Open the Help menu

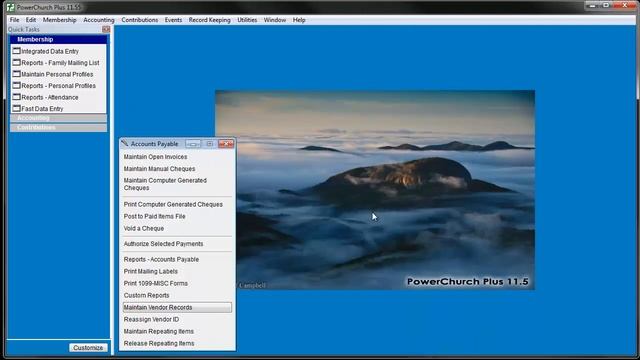pos(299,20)
